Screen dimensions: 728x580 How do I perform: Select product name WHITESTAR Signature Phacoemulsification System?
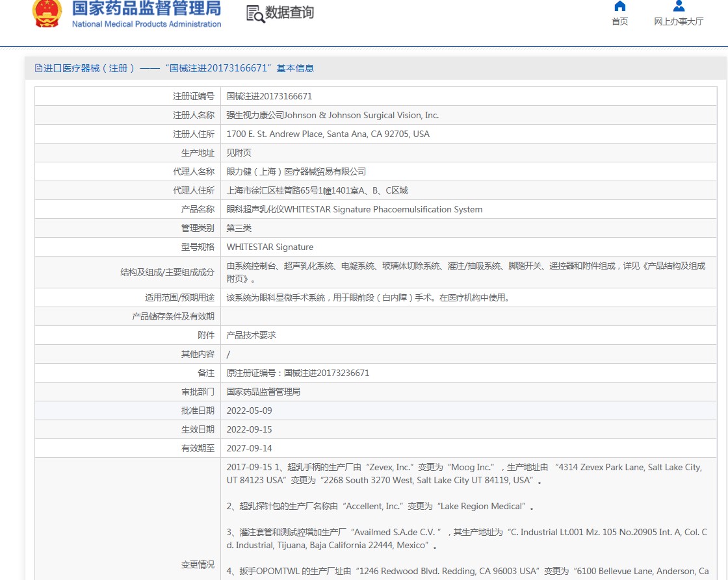[x=354, y=209]
